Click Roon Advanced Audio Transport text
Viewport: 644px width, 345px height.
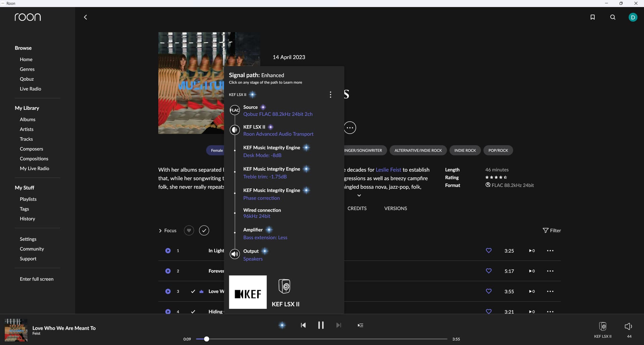coord(278,134)
